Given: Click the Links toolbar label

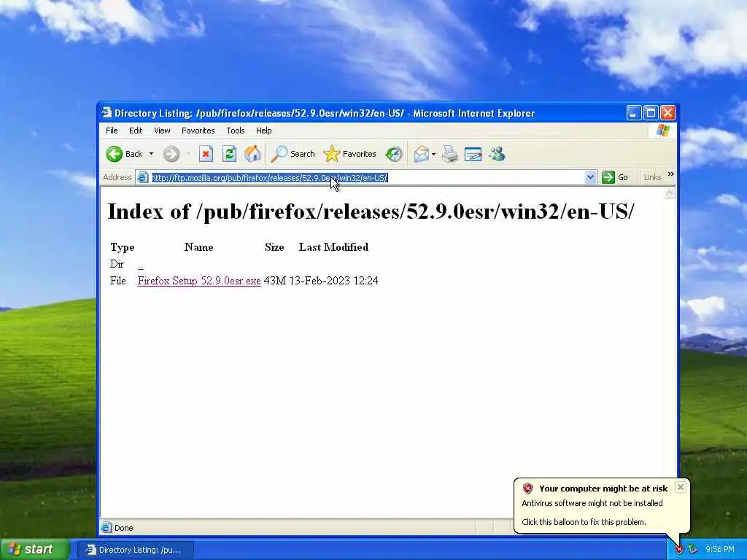Looking at the screenshot, I should 652,178.
